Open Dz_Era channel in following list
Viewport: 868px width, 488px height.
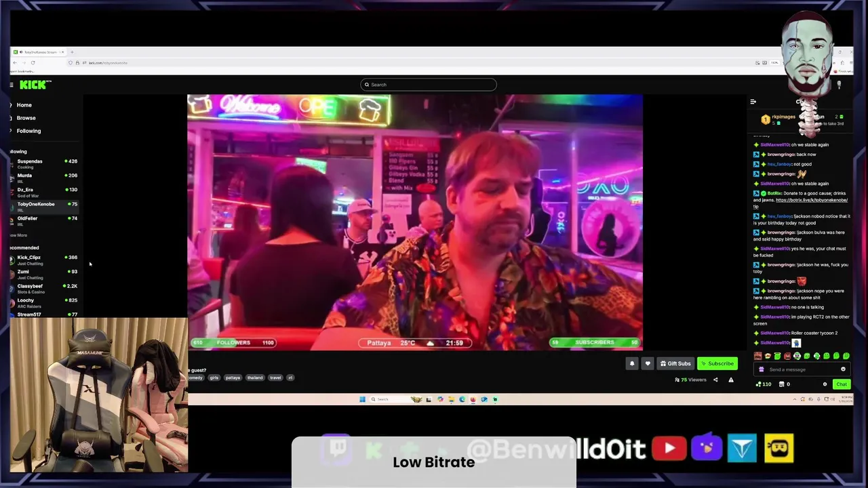coord(43,192)
